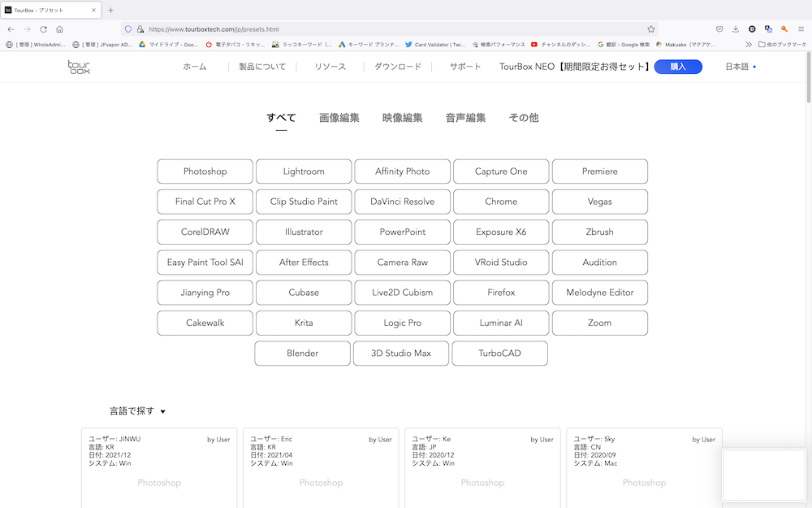Reload the page with the refresh icon
This screenshot has width=812, height=508.
pyautogui.click(x=44, y=29)
